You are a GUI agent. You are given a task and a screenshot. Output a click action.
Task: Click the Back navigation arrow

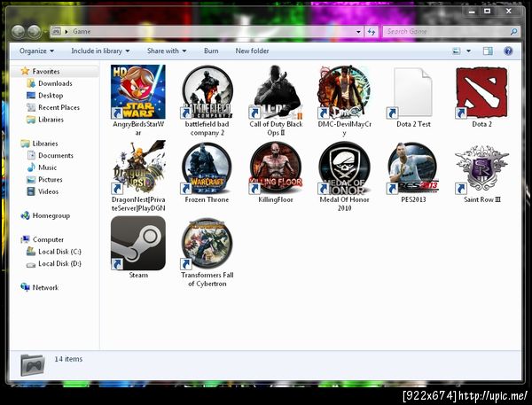point(18,32)
